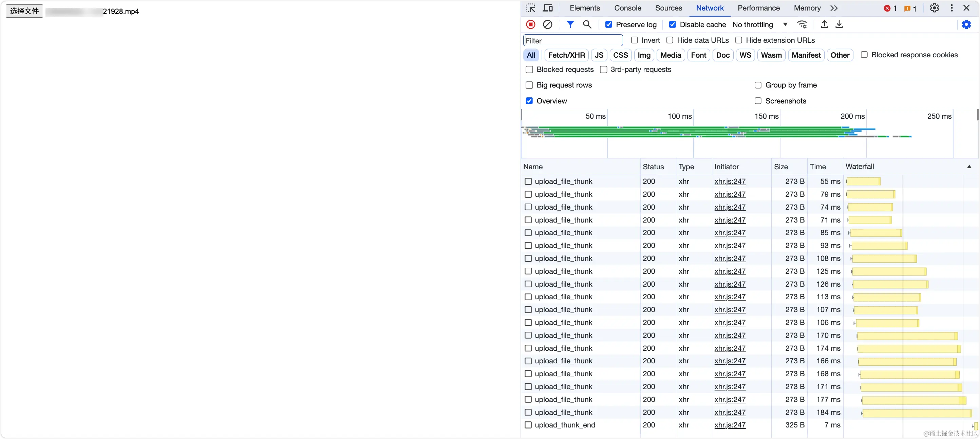Clear the network log

(x=547, y=24)
